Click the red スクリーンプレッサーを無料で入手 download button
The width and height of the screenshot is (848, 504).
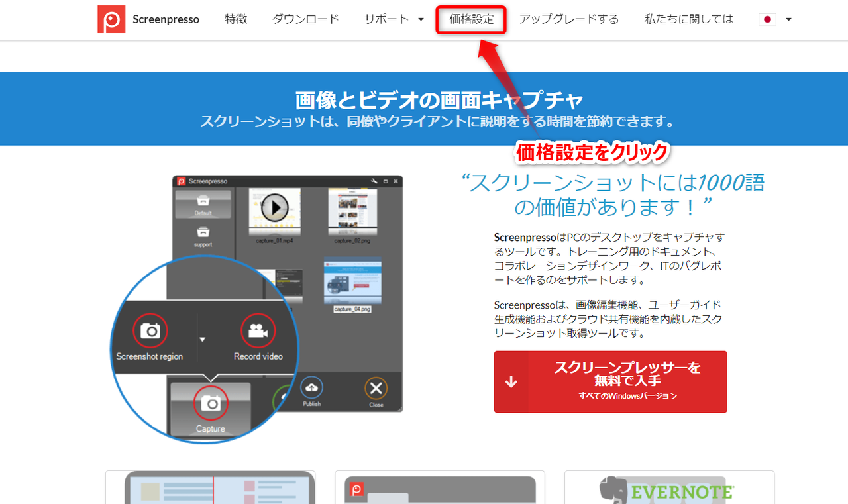610,381
